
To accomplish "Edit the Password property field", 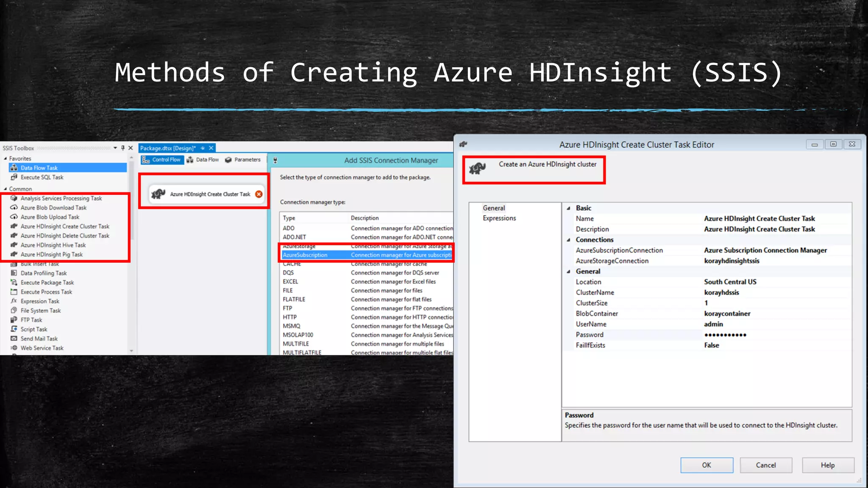I will 776,335.
